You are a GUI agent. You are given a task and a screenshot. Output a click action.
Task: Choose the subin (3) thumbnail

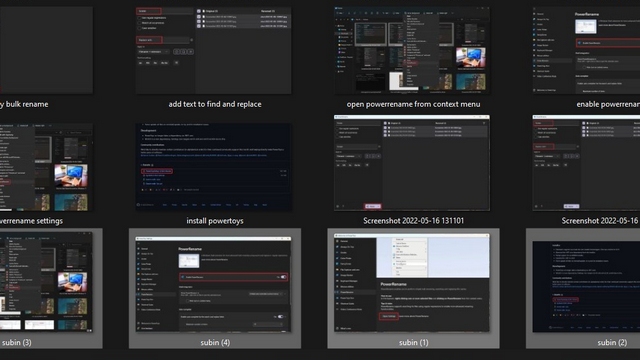point(46,282)
